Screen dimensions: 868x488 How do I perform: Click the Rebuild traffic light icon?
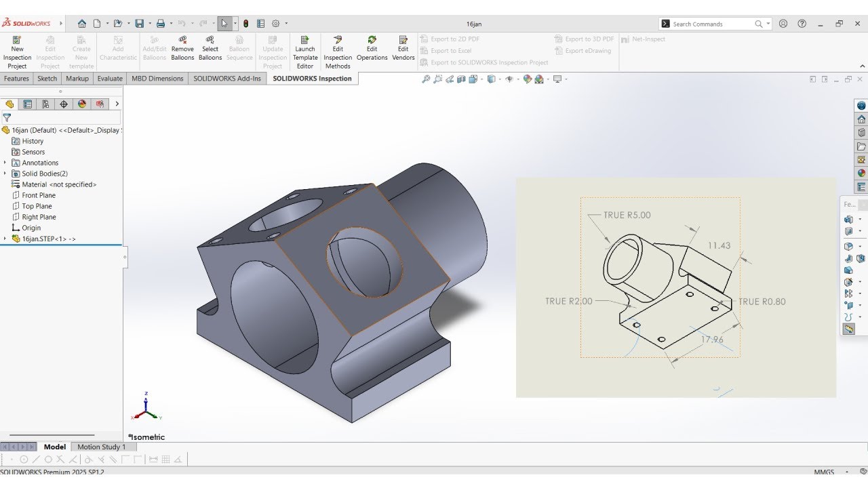[x=245, y=24]
